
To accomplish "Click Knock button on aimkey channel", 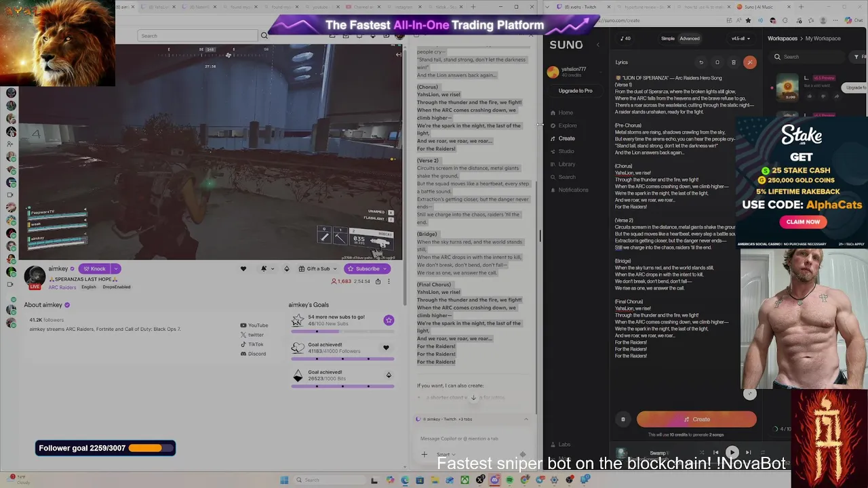I will tap(94, 269).
